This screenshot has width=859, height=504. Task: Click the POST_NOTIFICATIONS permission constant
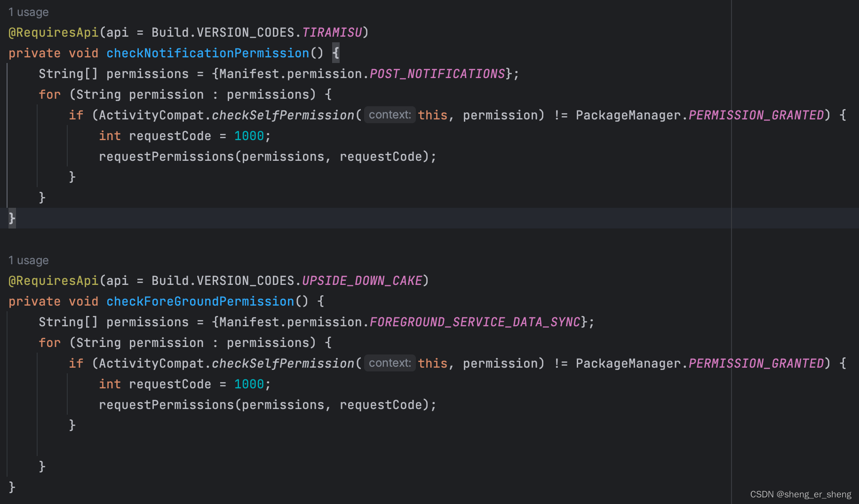[437, 74]
